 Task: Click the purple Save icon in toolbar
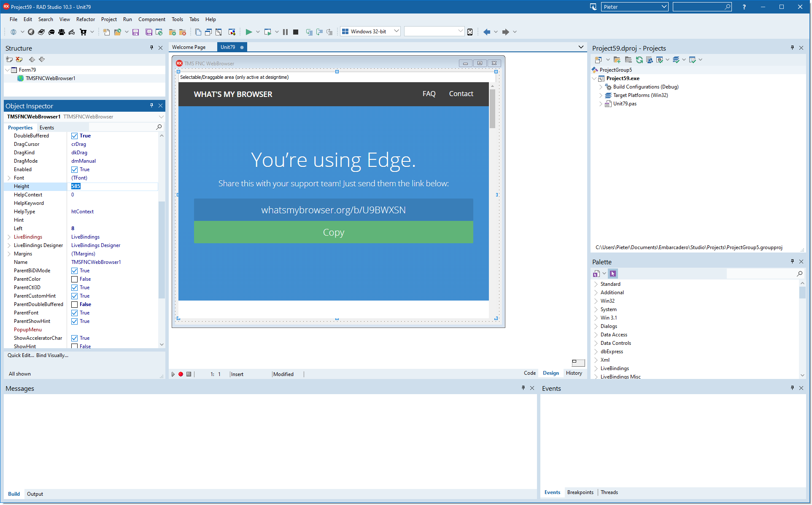pyautogui.click(x=135, y=32)
